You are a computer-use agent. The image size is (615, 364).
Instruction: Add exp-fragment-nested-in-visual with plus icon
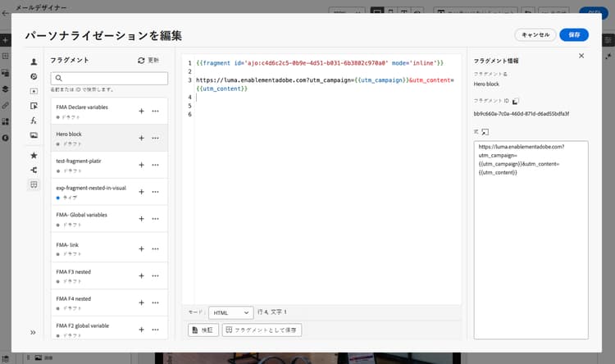click(x=141, y=192)
